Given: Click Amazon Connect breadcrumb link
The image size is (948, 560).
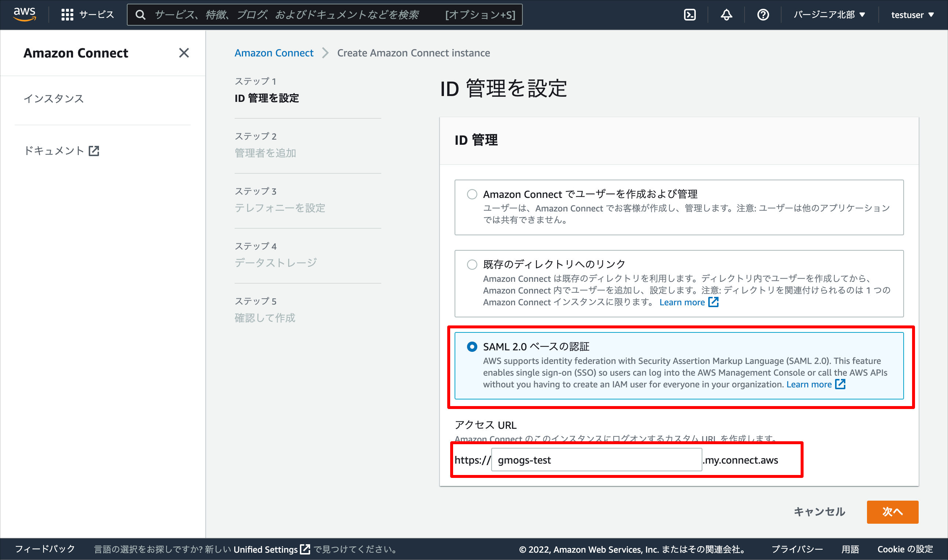Looking at the screenshot, I should [274, 53].
